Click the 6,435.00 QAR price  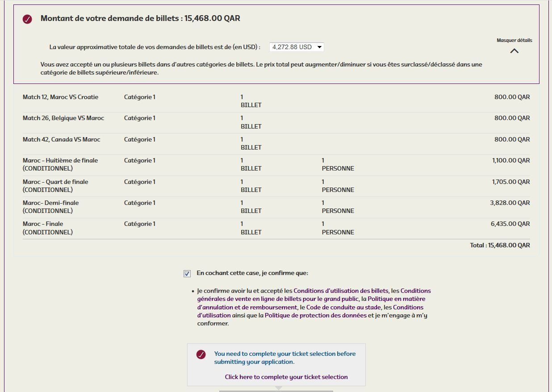(x=510, y=224)
